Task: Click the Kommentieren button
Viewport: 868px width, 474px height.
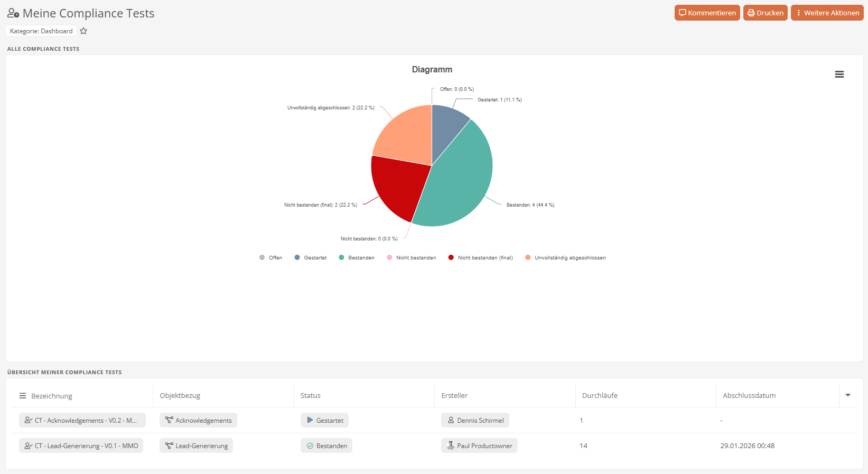Action: coord(707,13)
